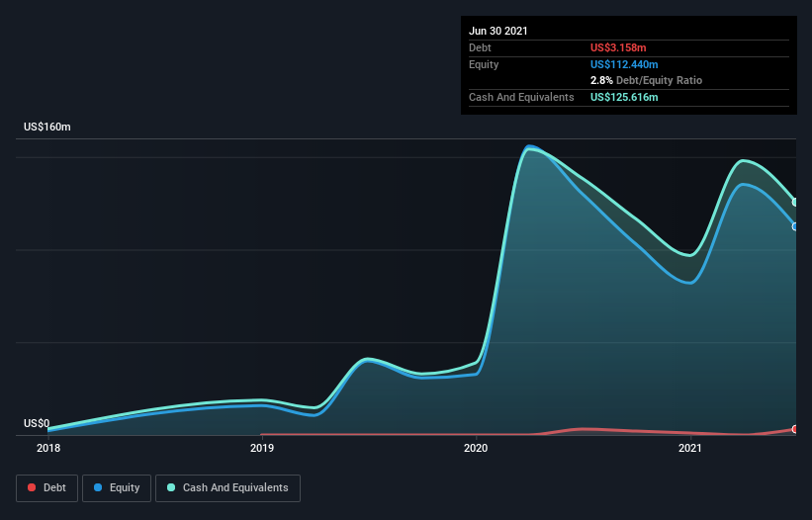Viewport: 812px width, 520px height.
Task: Click the blue Equity endpoint marker
Action: pos(795,226)
